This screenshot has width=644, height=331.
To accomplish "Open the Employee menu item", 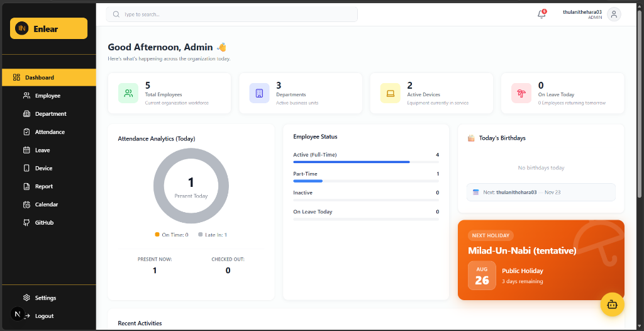I will (x=49, y=96).
